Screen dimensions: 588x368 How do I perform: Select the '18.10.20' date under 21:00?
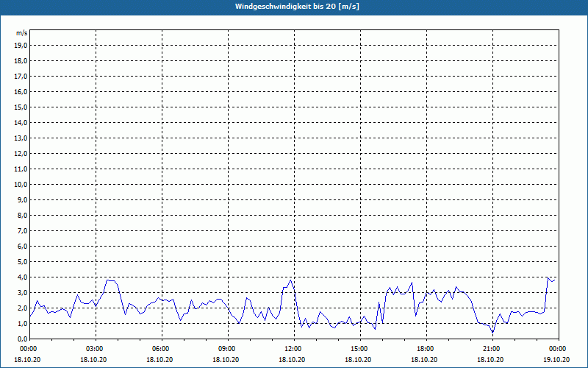(x=490, y=359)
